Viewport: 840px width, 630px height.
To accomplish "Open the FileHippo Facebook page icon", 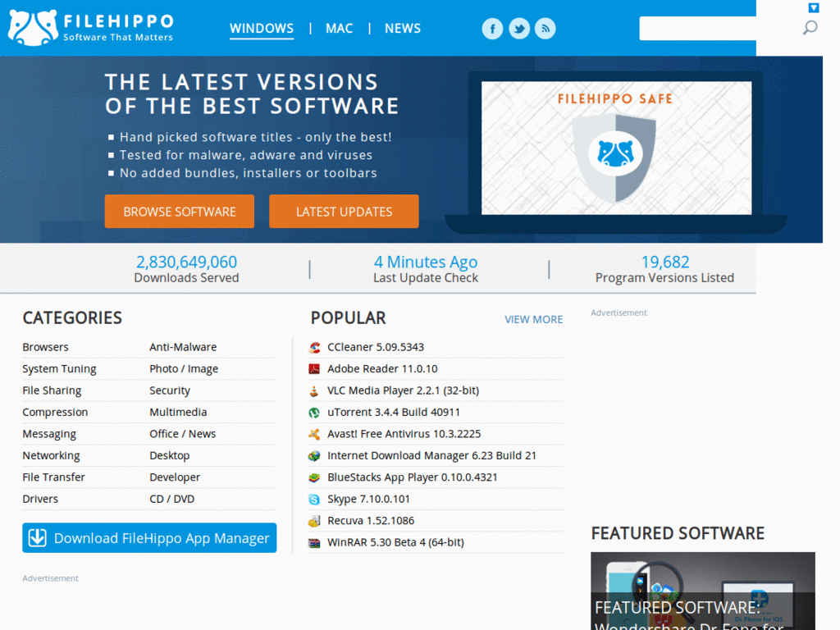I will (x=492, y=29).
